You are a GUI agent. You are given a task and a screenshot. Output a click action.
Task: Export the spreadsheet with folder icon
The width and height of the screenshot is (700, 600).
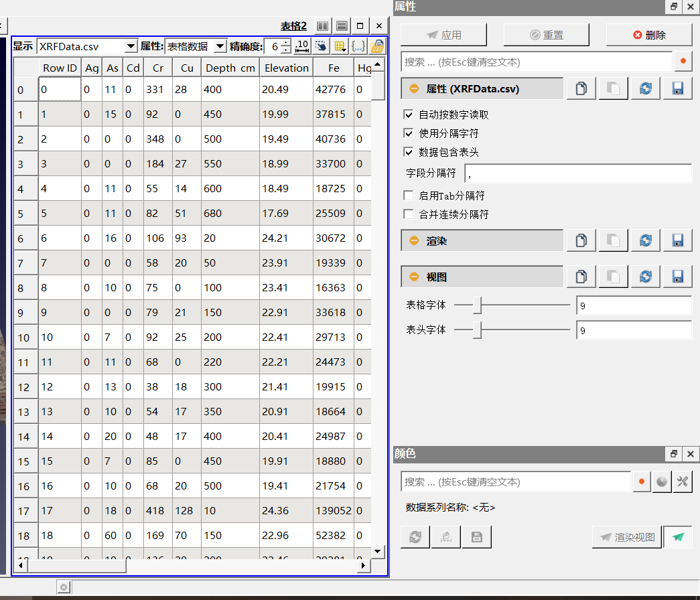[377, 46]
